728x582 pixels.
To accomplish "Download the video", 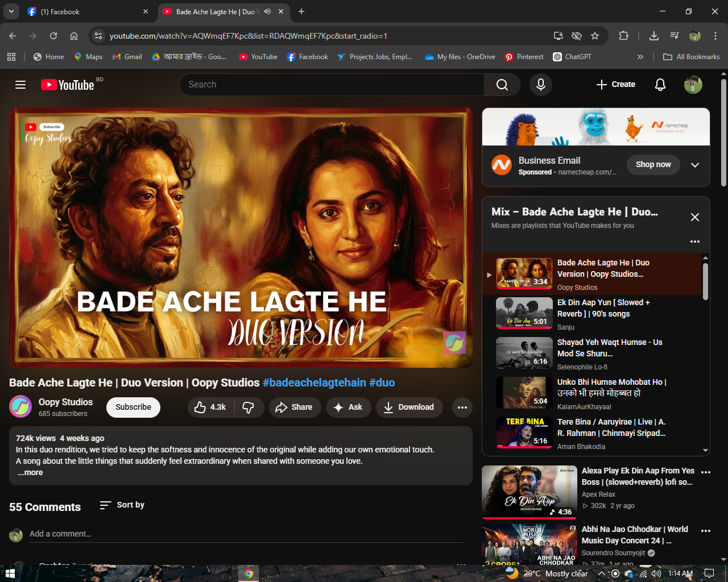I will pyautogui.click(x=409, y=407).
